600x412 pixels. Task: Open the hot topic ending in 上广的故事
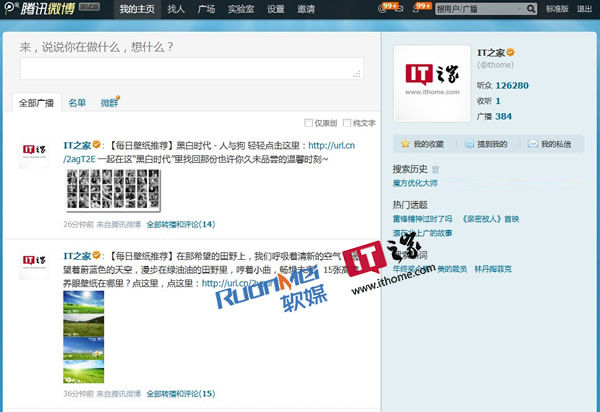coord(422,233)
